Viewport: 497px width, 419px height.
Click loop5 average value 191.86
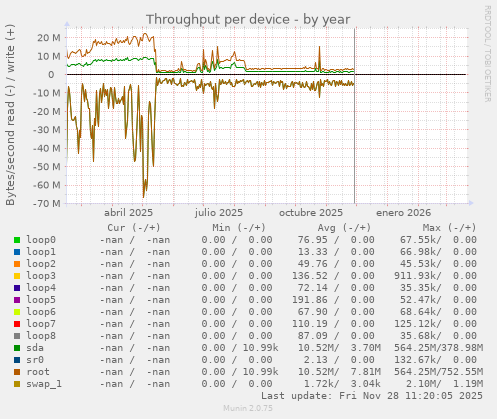pos(310,300)
